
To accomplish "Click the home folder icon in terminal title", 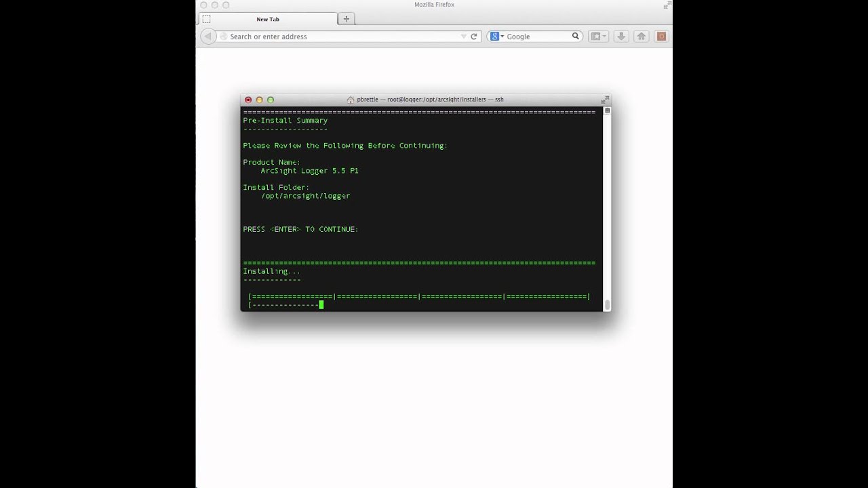I will coord(351,100).
